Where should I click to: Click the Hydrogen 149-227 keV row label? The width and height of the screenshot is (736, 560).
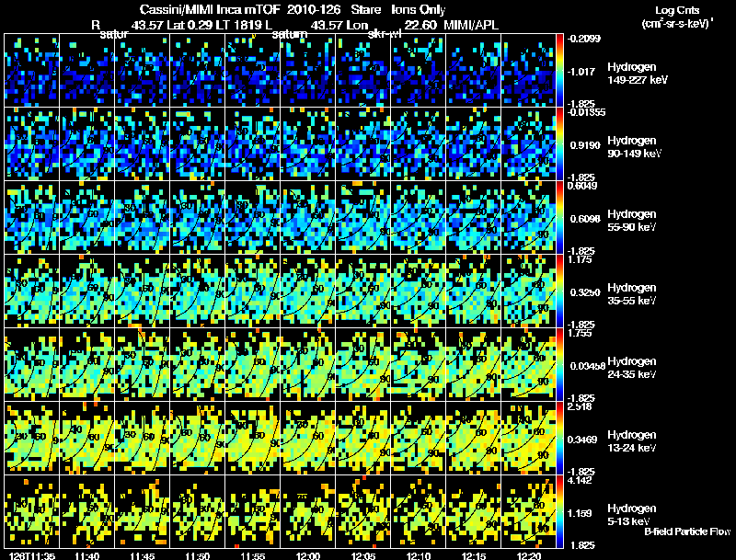tap(638, 74)
